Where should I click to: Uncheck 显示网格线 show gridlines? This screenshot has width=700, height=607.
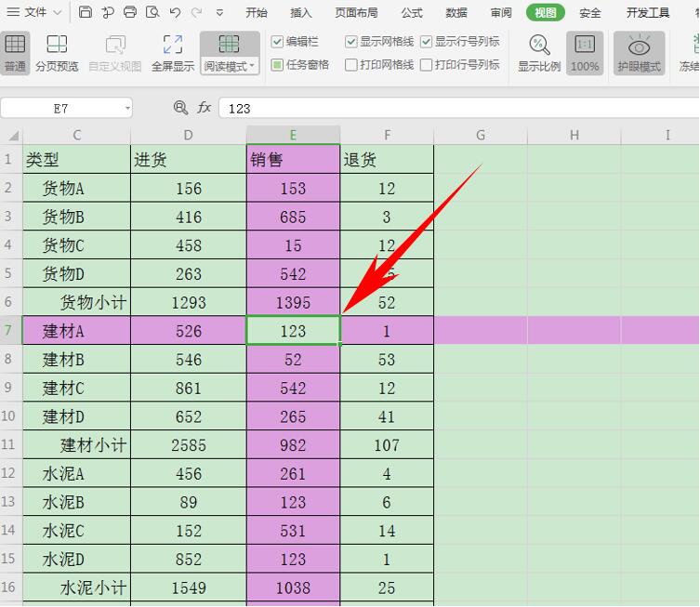pyautogui.click(x=350, y=42)
